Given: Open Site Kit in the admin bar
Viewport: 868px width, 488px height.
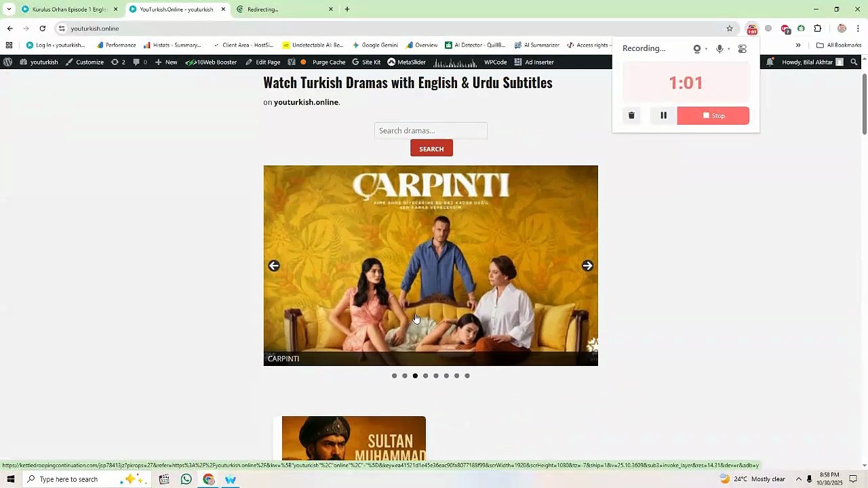Looking at the screenshot, I should [366, 62].
